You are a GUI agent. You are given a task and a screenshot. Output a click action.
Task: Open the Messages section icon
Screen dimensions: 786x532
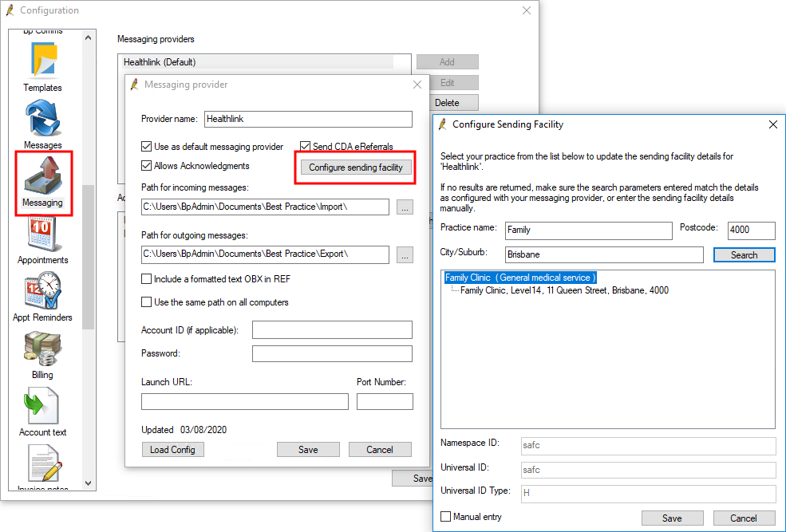43,118
